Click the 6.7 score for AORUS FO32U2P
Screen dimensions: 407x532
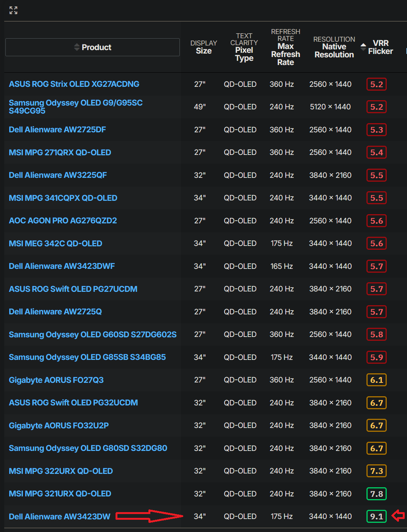point(376,425)
